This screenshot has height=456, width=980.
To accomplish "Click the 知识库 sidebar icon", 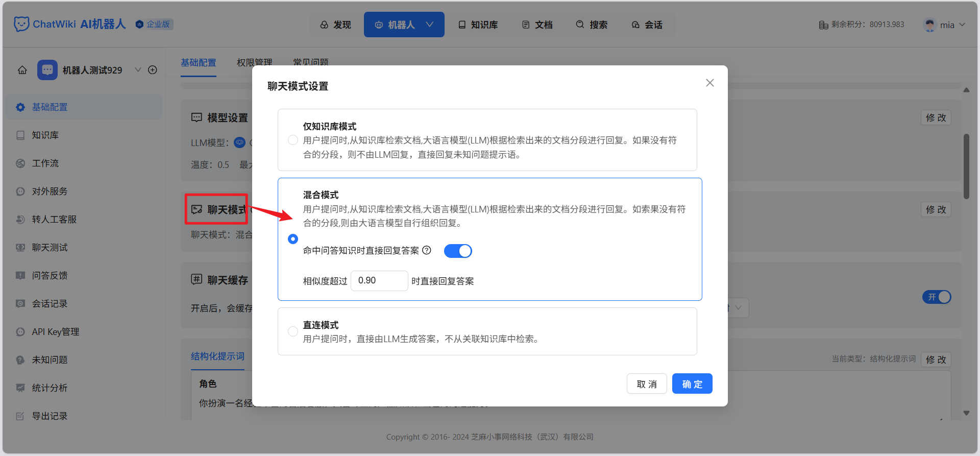I will click(x=20, y=135).
